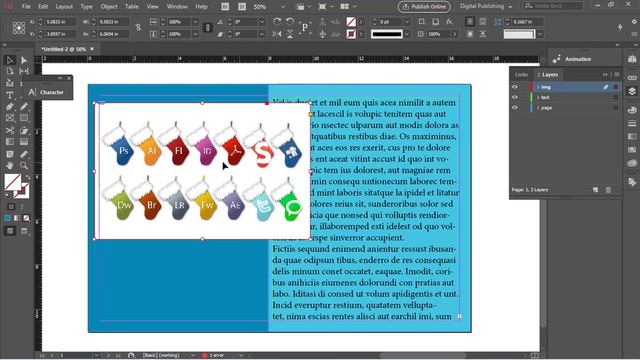Select the Eyedropper tool
640x360 pixels.
click(24, 154)
